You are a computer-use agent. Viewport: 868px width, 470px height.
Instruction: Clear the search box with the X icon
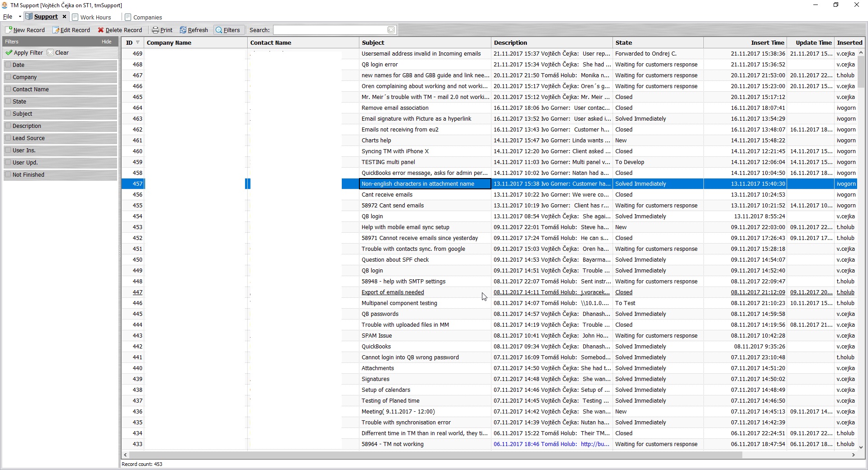point(391,30)
